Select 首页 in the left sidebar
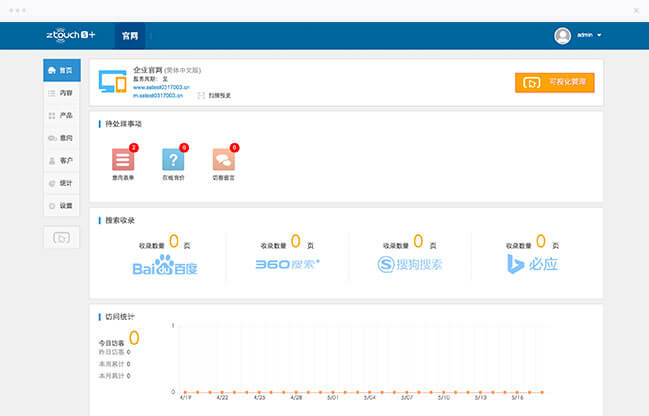Viewport: 649px width, 416px height. pos(62,71)
